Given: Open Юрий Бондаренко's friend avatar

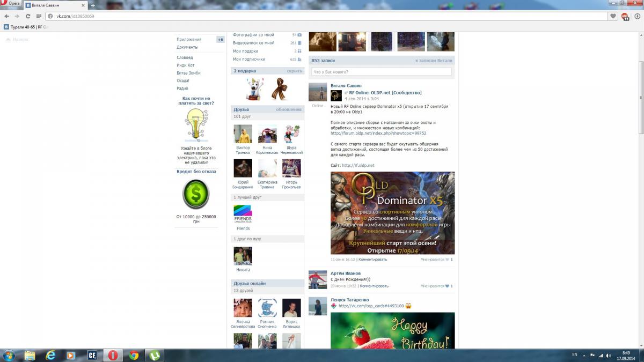Looking at the screenshot, I should point(243,168).
